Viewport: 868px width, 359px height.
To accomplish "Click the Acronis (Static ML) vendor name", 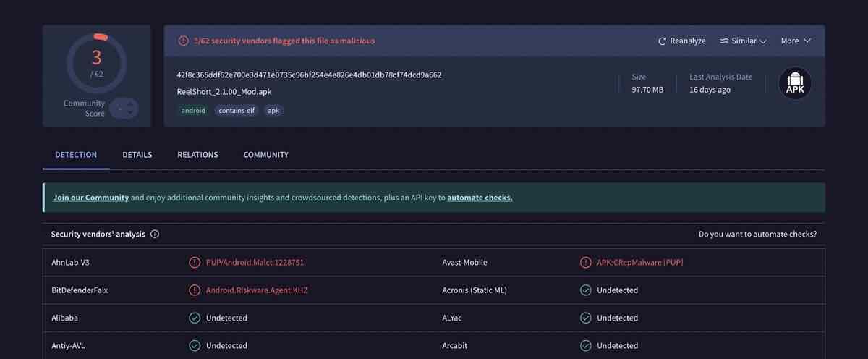I will point(475,290).
